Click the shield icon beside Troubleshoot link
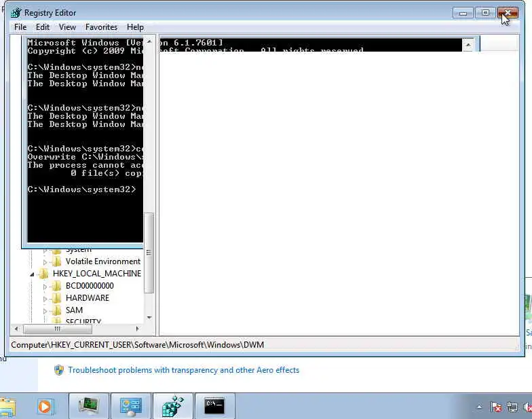 59,369
